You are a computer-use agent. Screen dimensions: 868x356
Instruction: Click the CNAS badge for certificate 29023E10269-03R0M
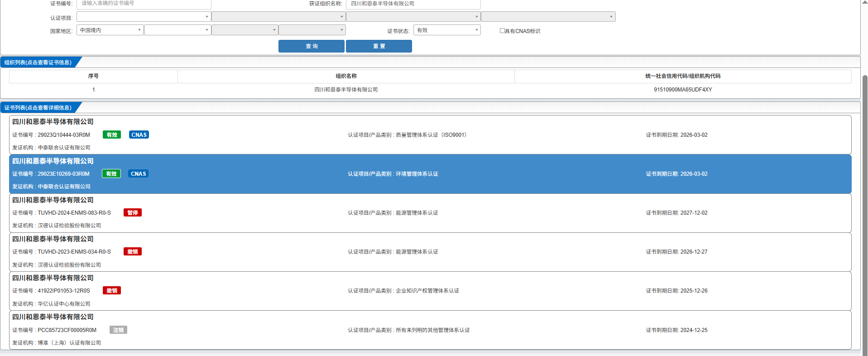pos(139,174)
